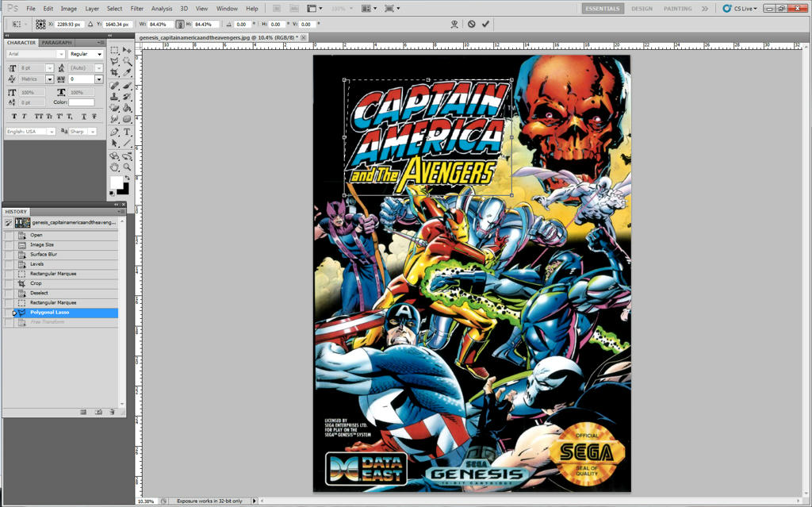Image resolution: width=812 pixels, height=507 pixels.
Task: Switch to the Design workspace
Action: pyautogui.click(x=642, y=9)
